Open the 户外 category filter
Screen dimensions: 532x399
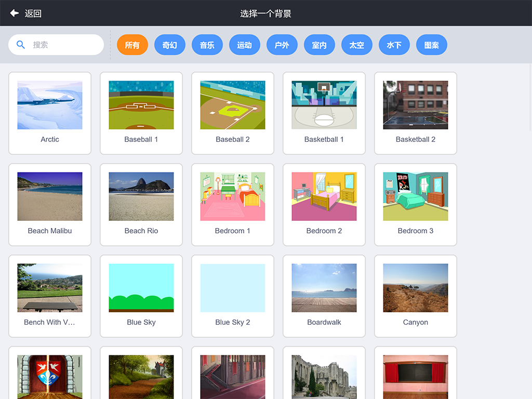(282, 45)
